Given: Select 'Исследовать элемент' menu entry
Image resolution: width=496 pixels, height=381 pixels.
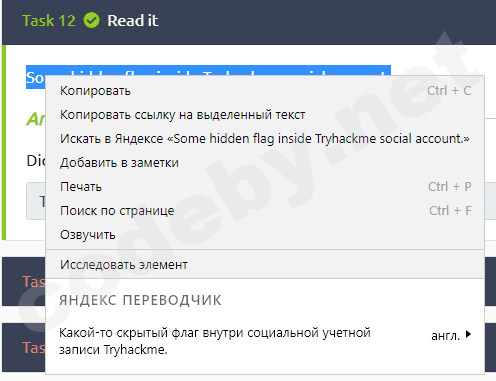Looking at the screenshot, I should click(265, 264).
